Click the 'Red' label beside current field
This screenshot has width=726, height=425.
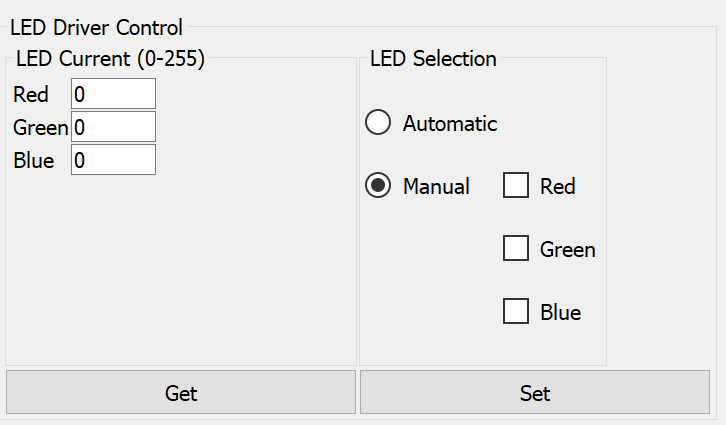(31, 95)
